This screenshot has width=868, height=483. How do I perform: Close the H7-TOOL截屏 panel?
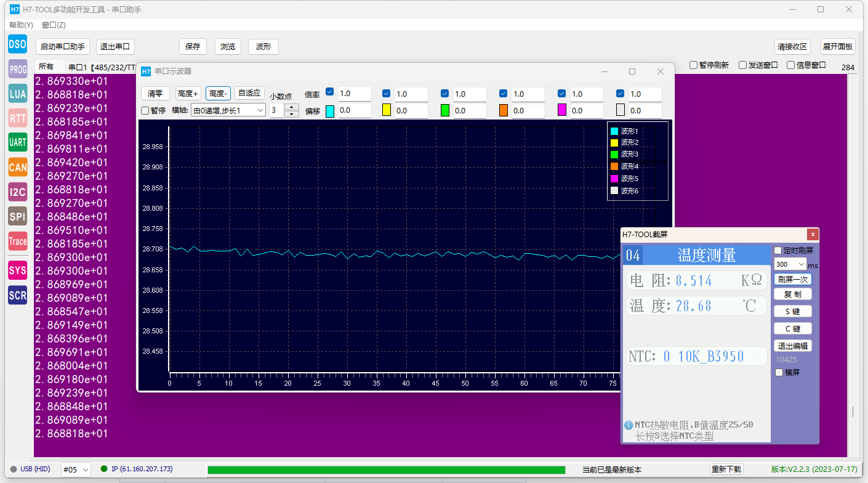pos(813,234)
